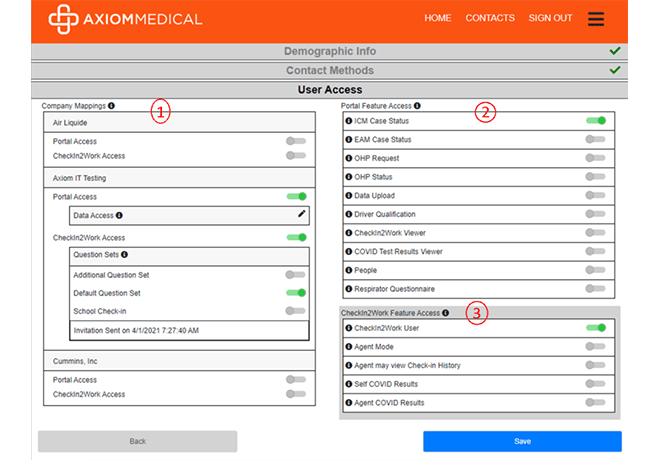
Task: Click info icon for Data Upload
Action: pyautogui.click(x=349, y=196)
